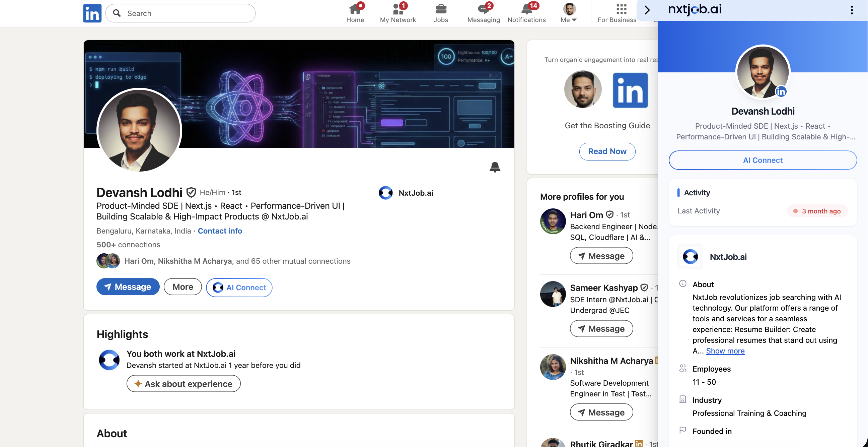Click the Search input field
The image size is (868, 447).
point(180,13)
